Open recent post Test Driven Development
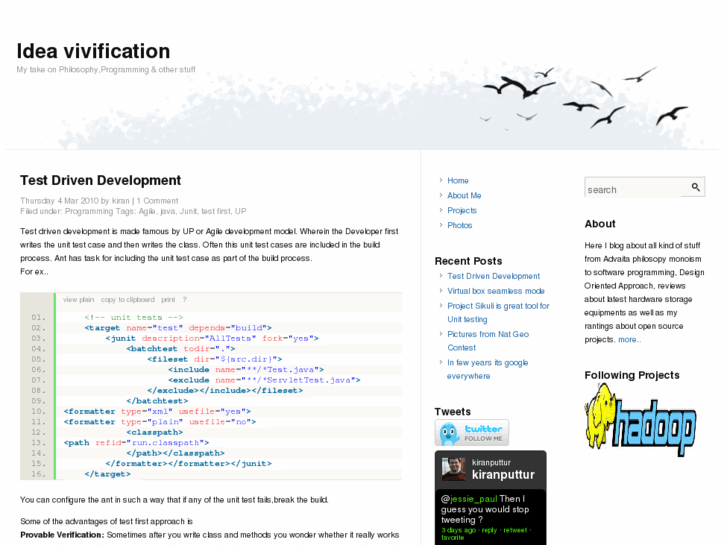This screenshot has height=545, width=727. click(x=493, y=276)
